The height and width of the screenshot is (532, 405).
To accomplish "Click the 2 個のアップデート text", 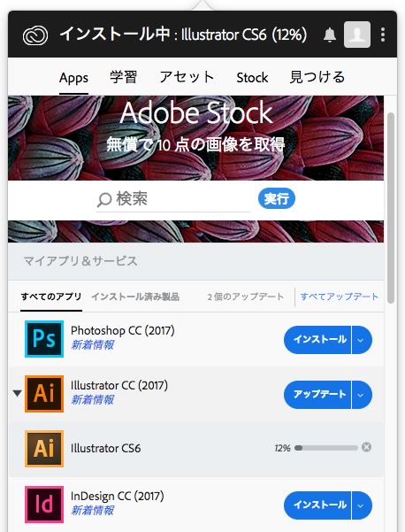I will [245, 297].
